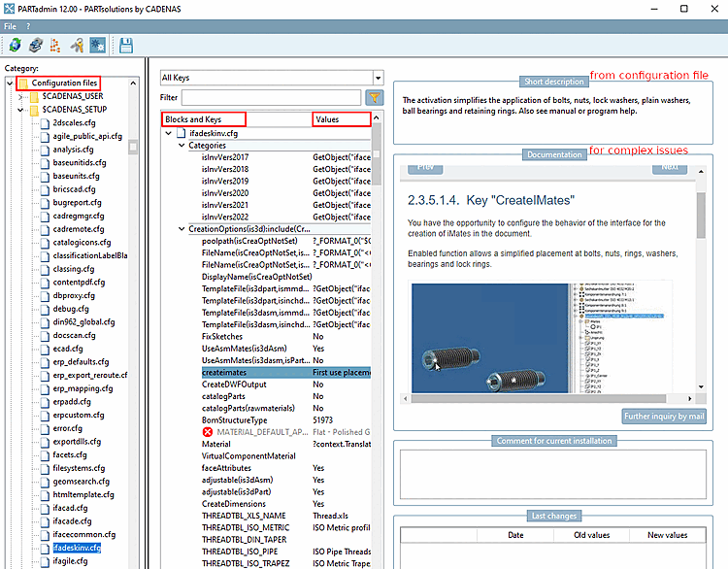Viewport: 728px width, 569px height.
Task: Click the filter funnel icon
Action: (375, 97)
